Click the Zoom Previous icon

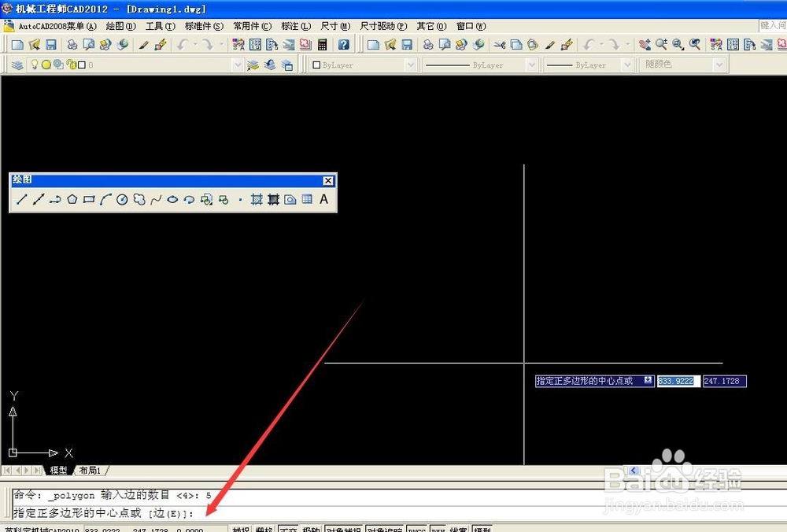point(695,45)
